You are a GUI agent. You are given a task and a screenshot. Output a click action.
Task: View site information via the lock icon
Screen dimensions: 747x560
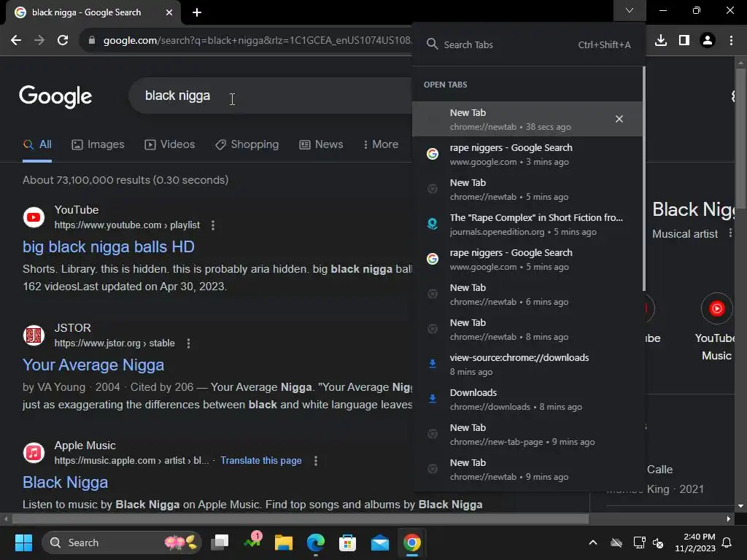(92, 41)
